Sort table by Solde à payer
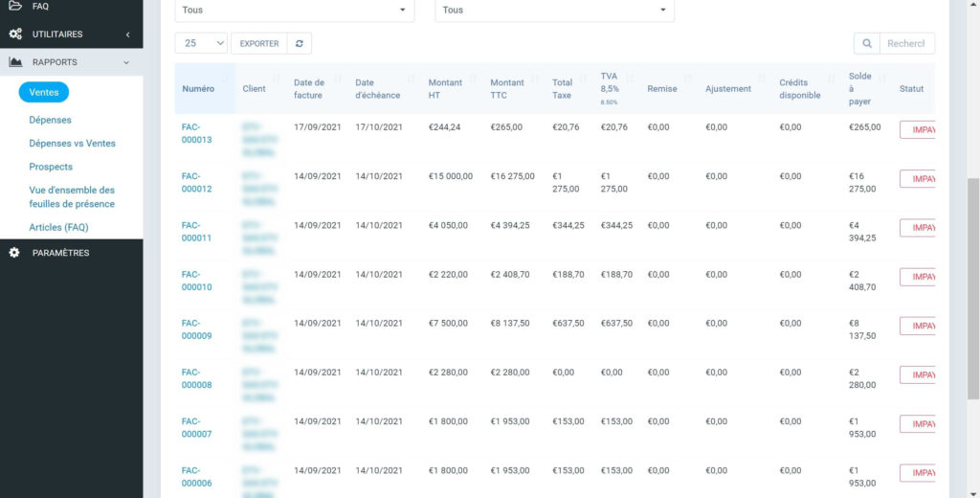Screen dimensions: 980x498 [x=867, y=89]
